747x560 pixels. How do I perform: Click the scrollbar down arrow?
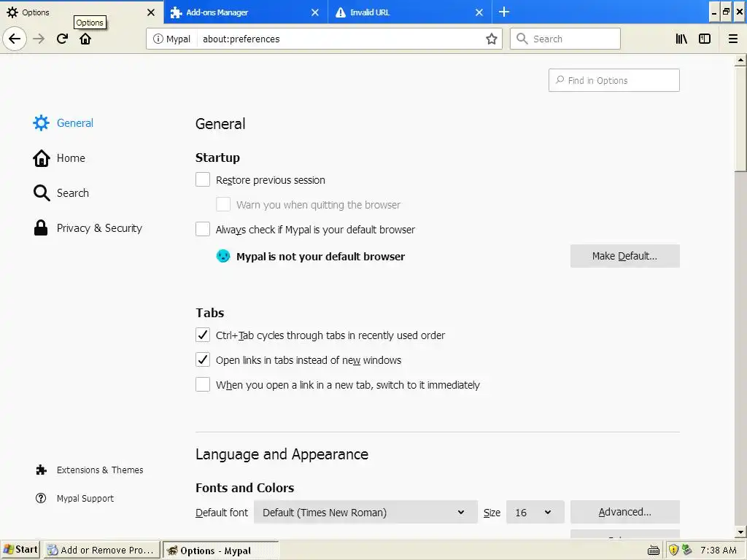point(740,532)
